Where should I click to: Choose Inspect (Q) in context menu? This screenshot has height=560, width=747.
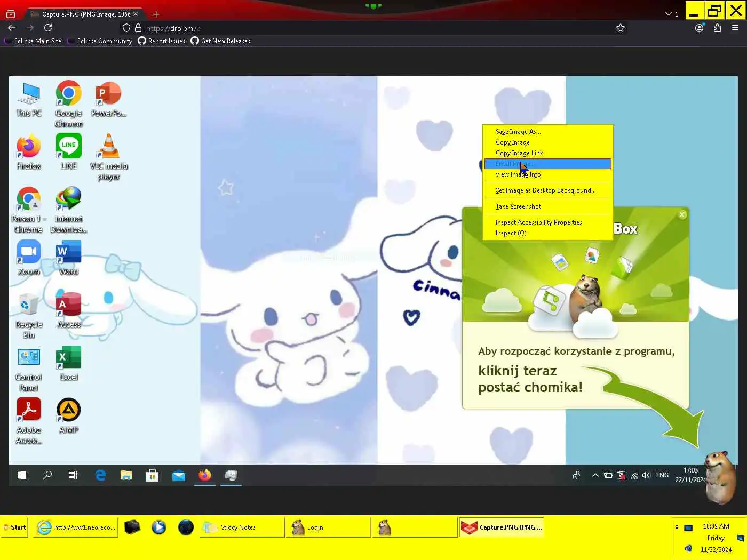pos(547,233)
